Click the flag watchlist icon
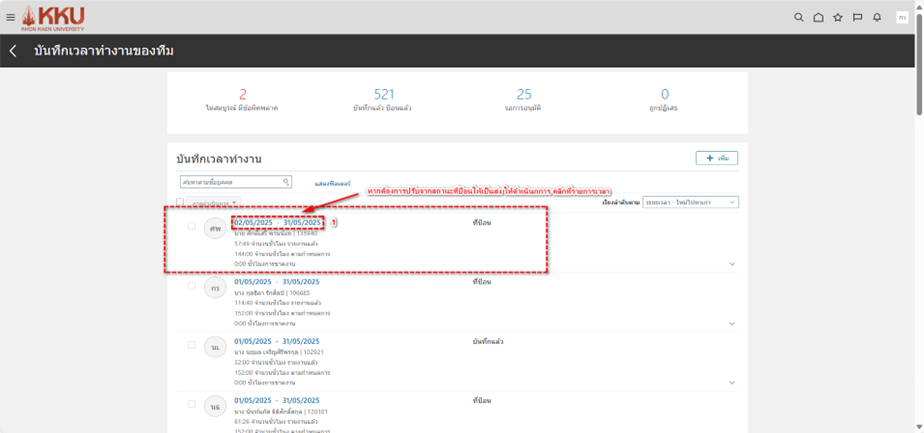924x433 pixels. click(x=857, y=17)
